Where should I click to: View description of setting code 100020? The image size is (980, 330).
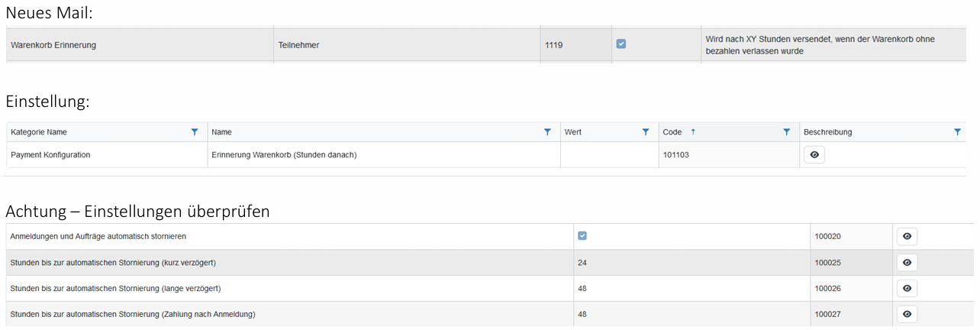tap(907, 237)
